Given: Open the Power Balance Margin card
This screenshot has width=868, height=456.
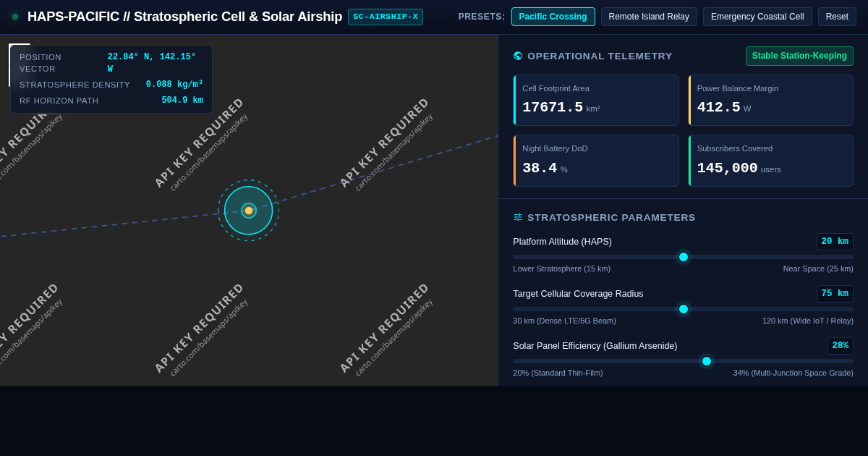Looking at the screenshot, I should 770,101.
